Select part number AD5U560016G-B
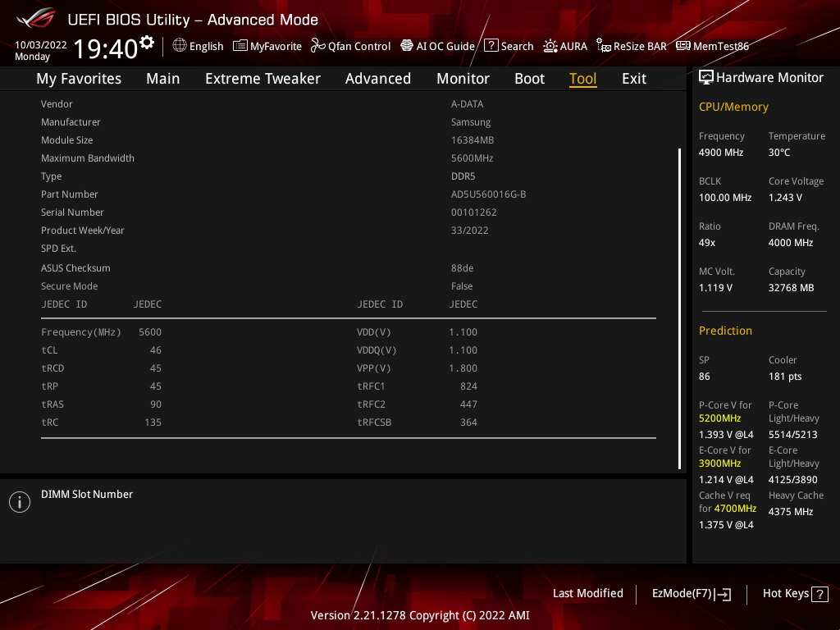840x630 pixels. pyautogui.click(x=488, y=194)
